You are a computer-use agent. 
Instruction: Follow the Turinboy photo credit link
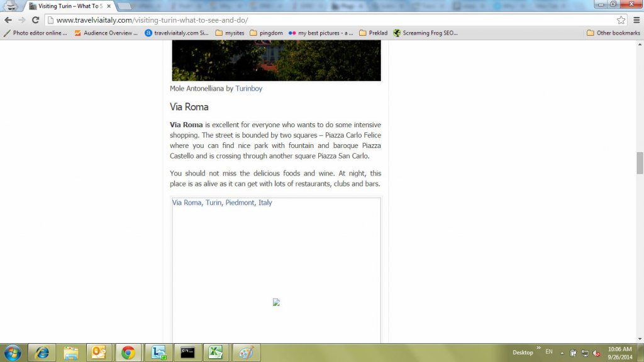coord(248,88)
